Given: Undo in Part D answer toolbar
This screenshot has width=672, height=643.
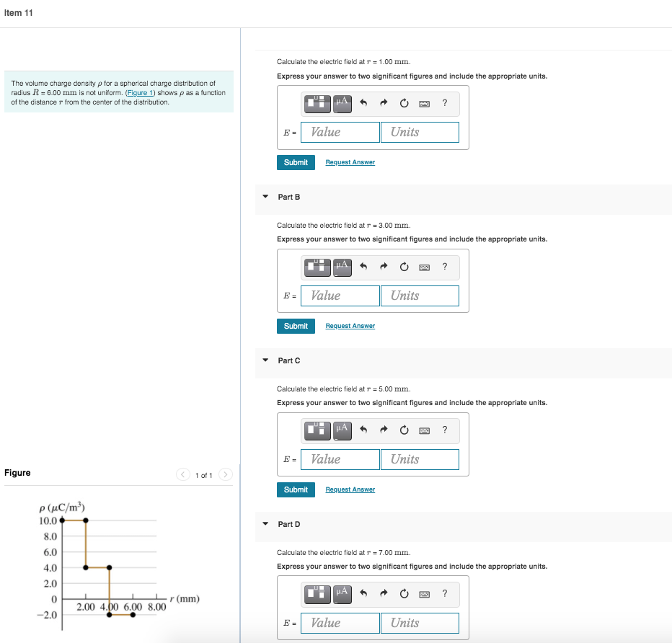Looking at the screenshot, I should [363, 593].
